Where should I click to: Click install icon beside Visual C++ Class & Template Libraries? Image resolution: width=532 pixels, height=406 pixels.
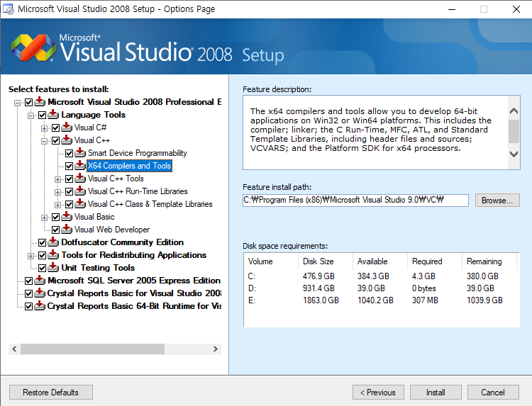[x=80, y=203]
